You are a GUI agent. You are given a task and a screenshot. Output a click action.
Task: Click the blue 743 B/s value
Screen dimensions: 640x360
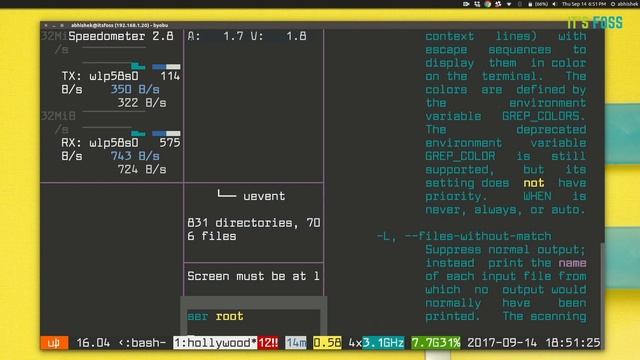tap(135, 156)
